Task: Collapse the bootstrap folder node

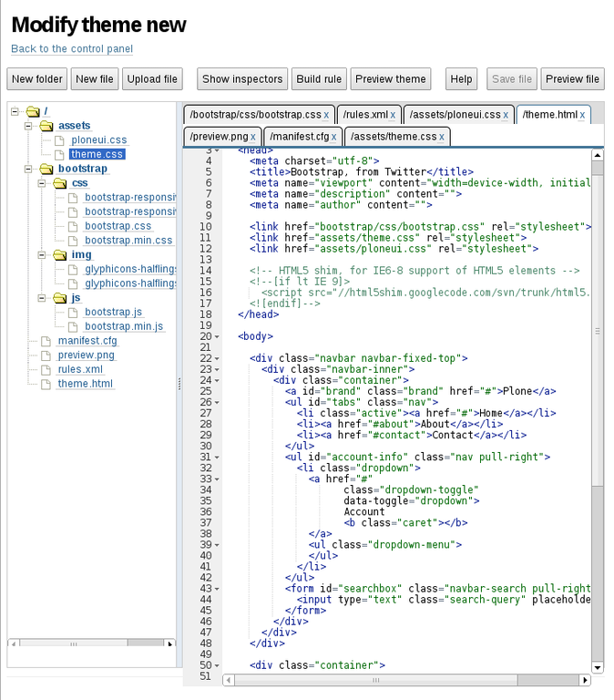Action: [x=28, y=169]
